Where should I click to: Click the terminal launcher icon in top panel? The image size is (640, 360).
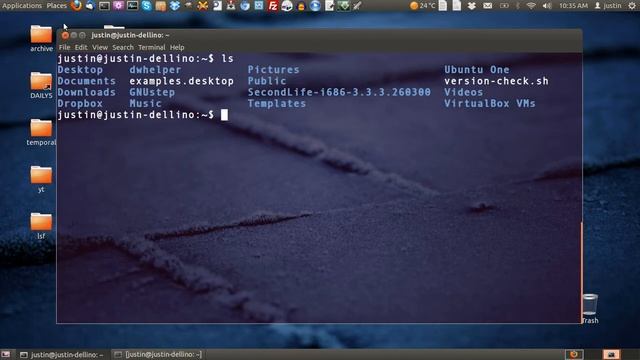point(104,6)
